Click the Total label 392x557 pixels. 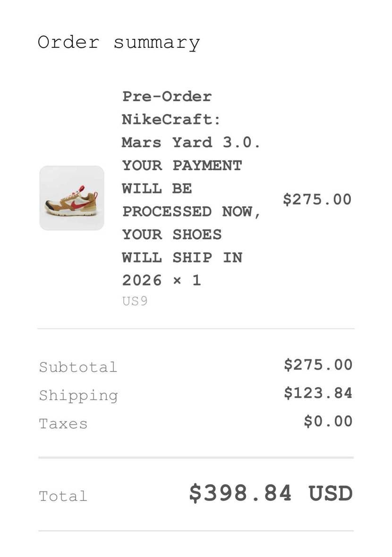click(x=63, y=496)
